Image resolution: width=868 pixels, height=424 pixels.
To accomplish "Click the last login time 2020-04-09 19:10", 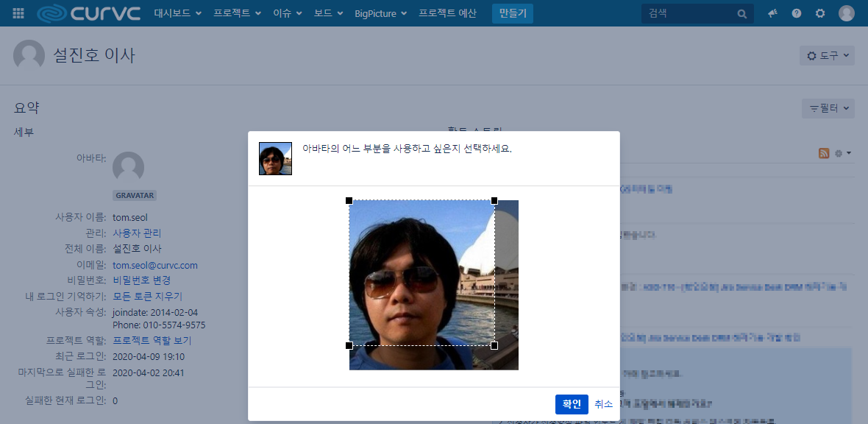I will [149, 357].
